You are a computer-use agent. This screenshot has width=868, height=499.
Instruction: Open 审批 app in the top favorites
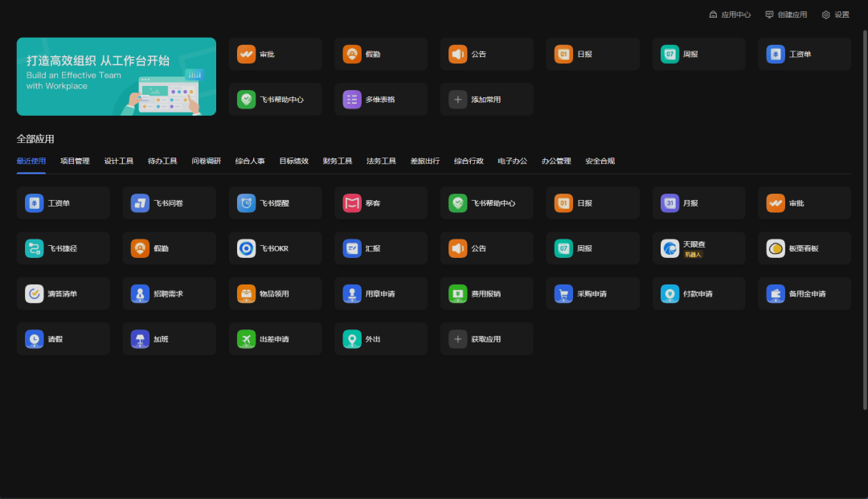(275, 54)
